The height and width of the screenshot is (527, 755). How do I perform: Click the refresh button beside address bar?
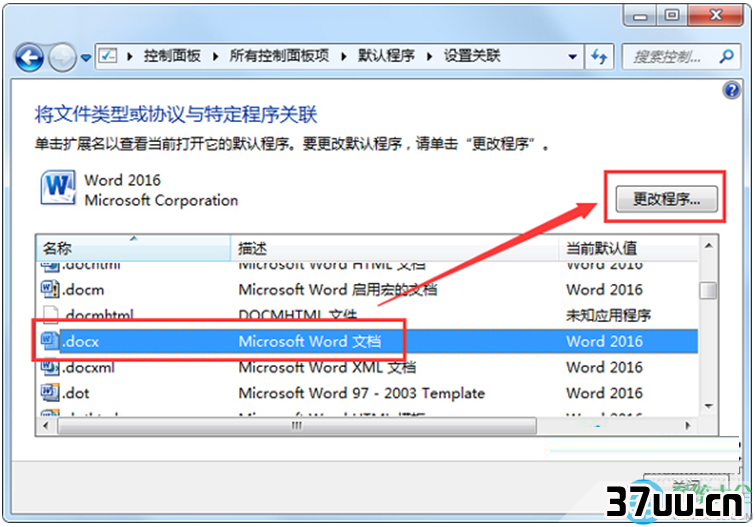tap(599, 57)
